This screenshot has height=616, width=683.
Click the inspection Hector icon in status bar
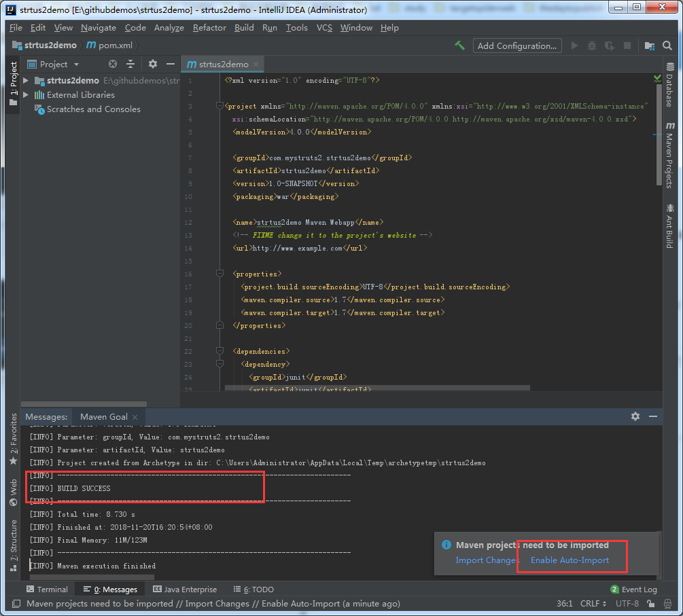pyautogui.click(x=667, y=603)
